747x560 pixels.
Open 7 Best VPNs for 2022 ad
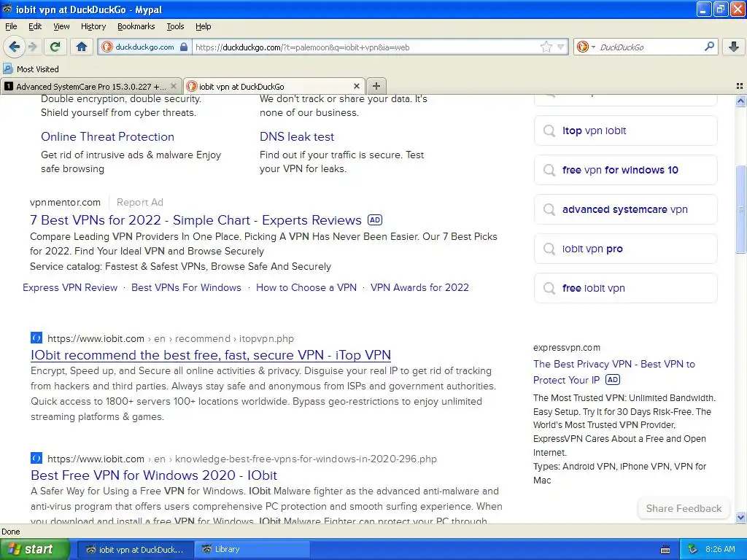click(x=196, y=220)
